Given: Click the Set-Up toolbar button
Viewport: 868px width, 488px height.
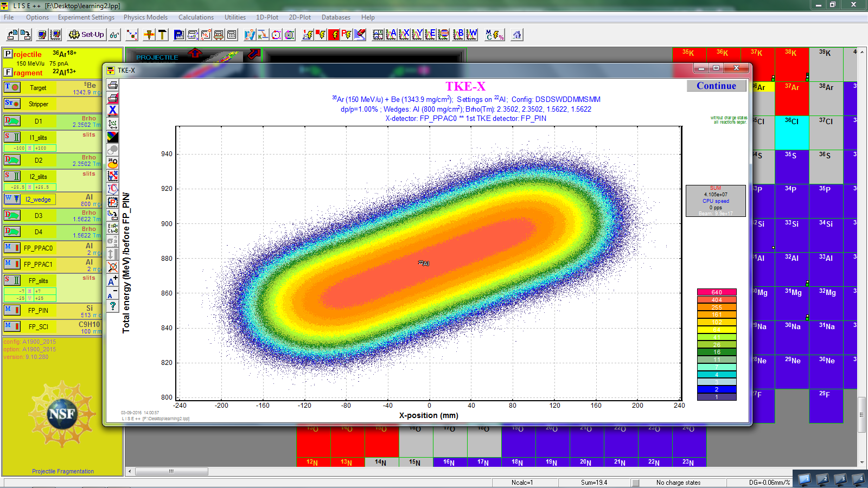Looking at the screenshot, I should (86, 35).
